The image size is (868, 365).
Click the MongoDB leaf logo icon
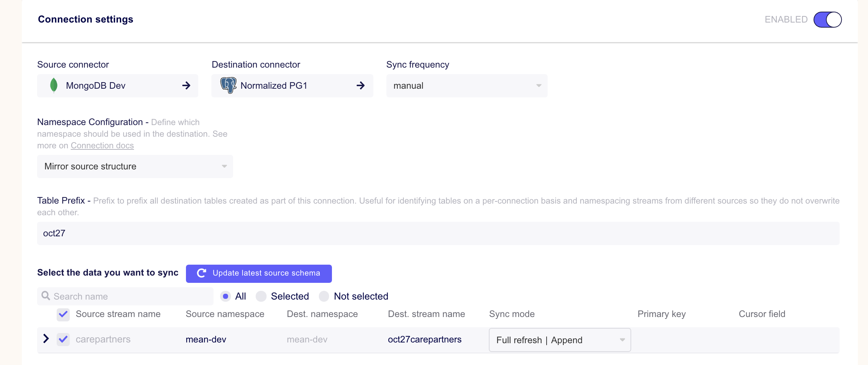click(x=54, y=86)
